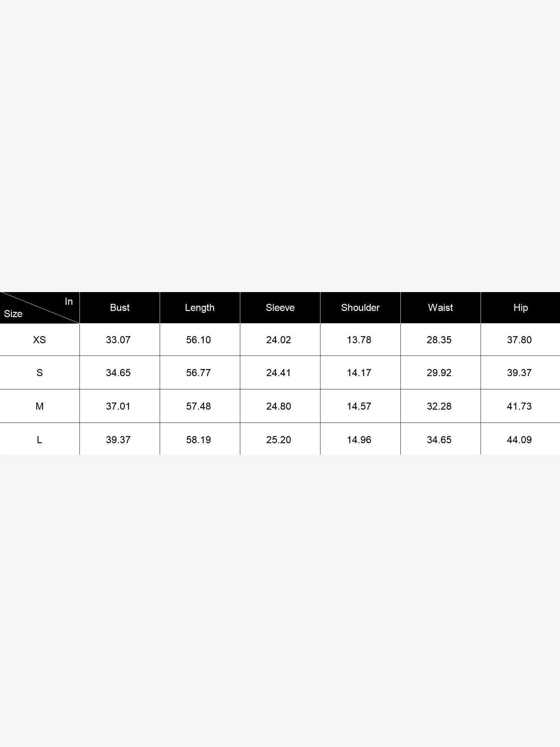Click the L shoulder value 14.96

coord(359,440)
